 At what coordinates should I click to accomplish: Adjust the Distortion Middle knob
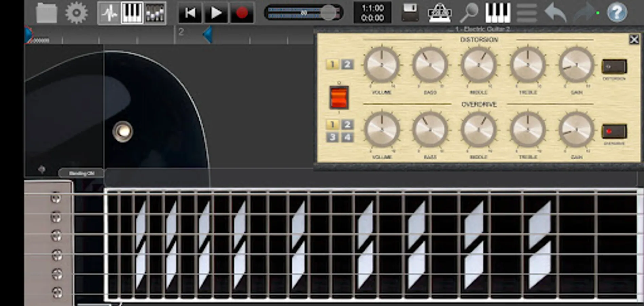tap(479, 65)
